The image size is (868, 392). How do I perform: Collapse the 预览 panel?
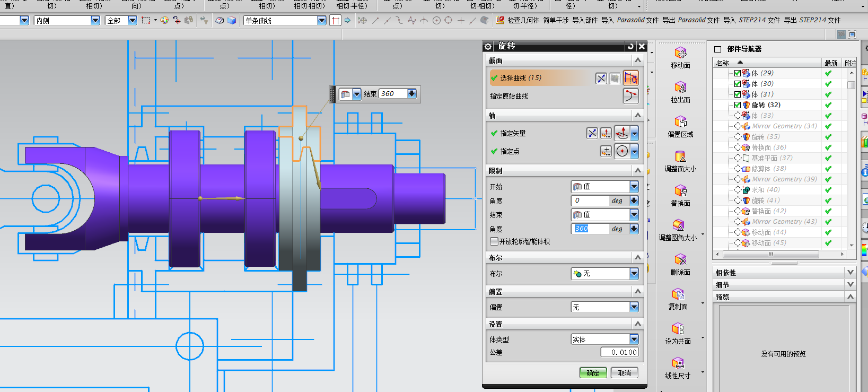851,297
